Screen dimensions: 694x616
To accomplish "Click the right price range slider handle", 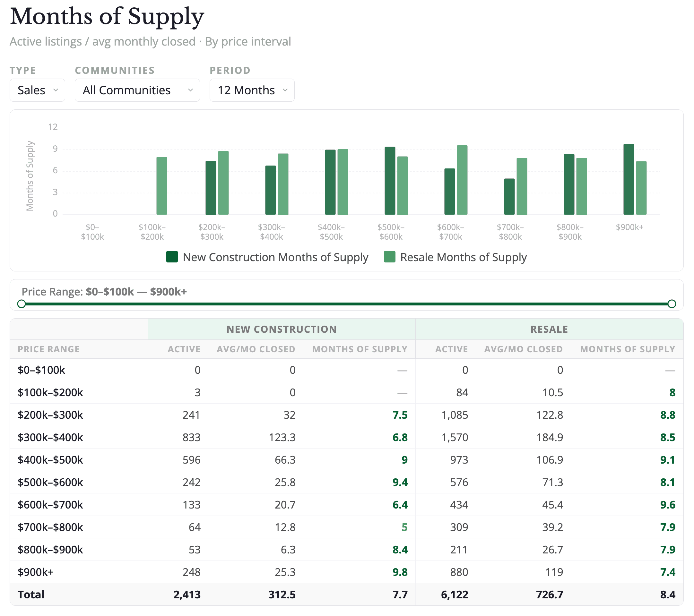I will (x=671, y=304).
